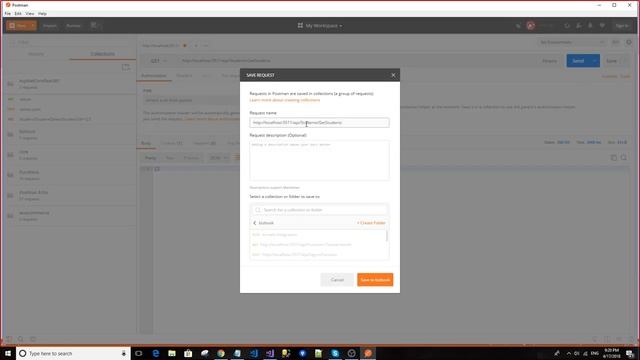Switch to the History tab in the sidebar
Screen dimensions: 640x360
[x=36, y=54]
